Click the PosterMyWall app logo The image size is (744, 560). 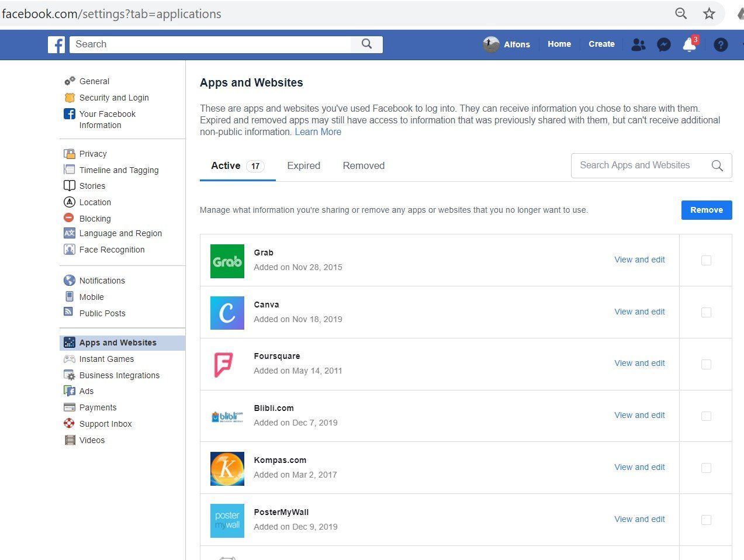tap(227, 521)
